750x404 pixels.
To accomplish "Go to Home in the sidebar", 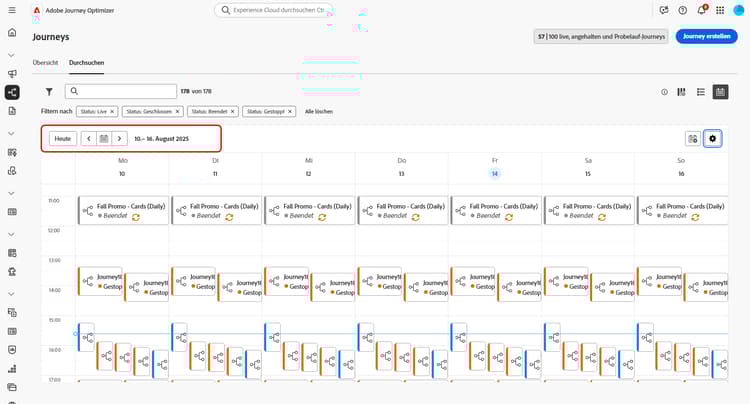I will [12, 33].
